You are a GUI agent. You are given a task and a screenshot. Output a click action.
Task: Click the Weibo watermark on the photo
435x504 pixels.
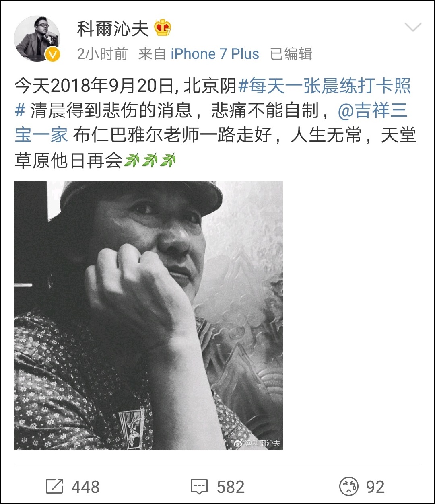click(x=257, y=443)
